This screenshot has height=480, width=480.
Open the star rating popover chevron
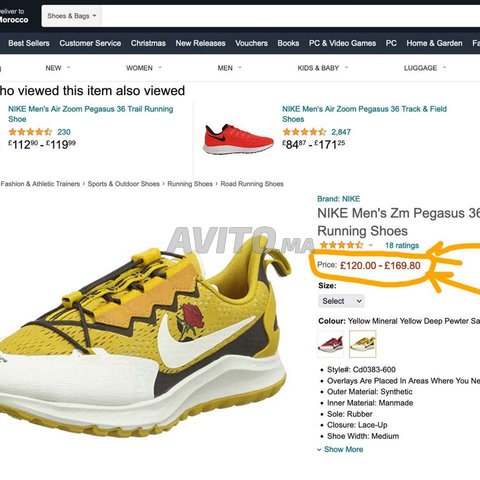pos(370,246)
